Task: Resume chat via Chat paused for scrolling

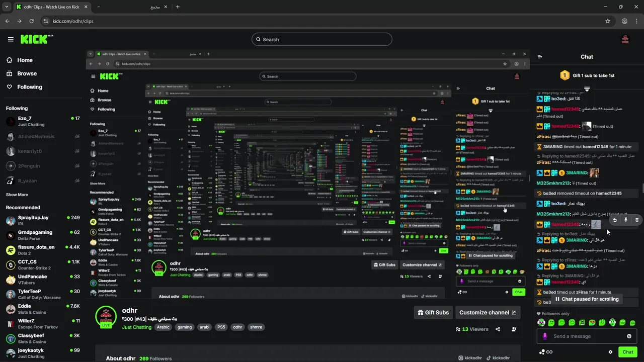Action: (586, 299)
